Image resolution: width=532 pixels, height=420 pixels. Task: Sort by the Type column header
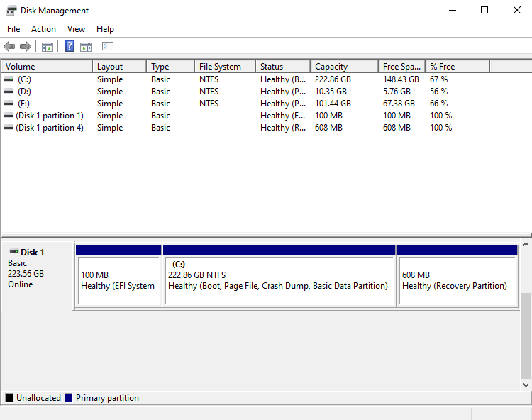coord(171,66)
